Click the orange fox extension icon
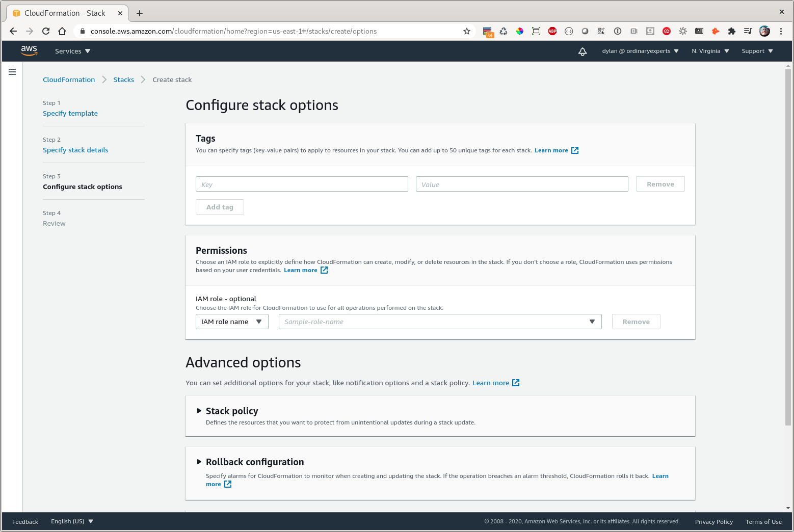This screenshot has width=794, height=532. pyautogui.click(x=716, y=31)
